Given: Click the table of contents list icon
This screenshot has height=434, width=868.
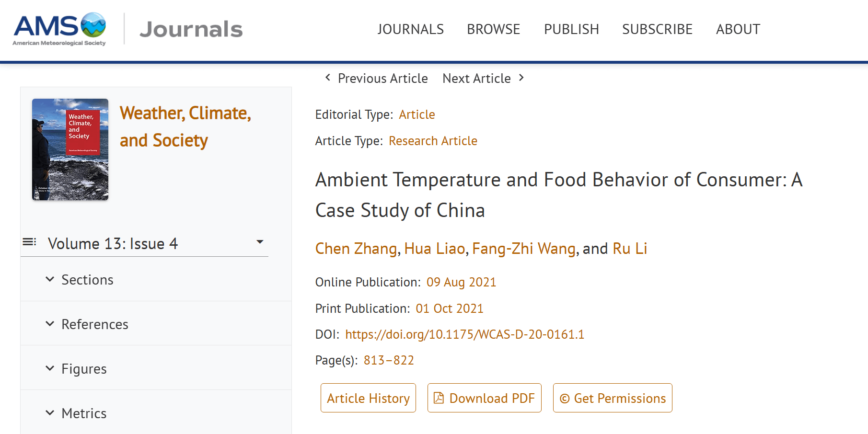Looking at the screenshot, I should point(29,242).
